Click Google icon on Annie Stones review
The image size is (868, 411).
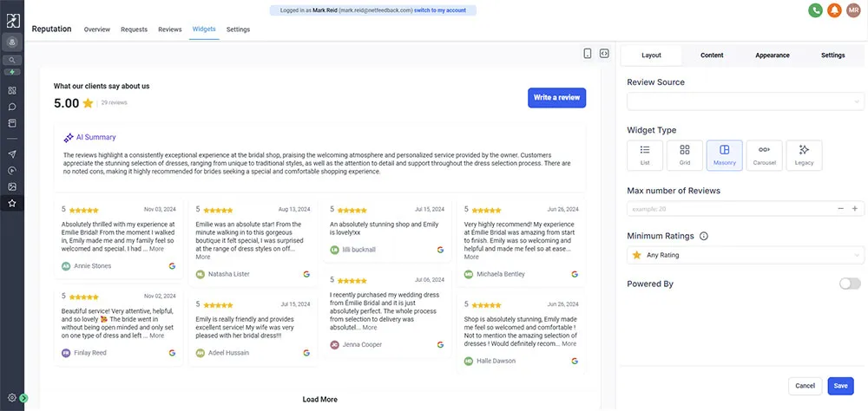coord(172,266)
